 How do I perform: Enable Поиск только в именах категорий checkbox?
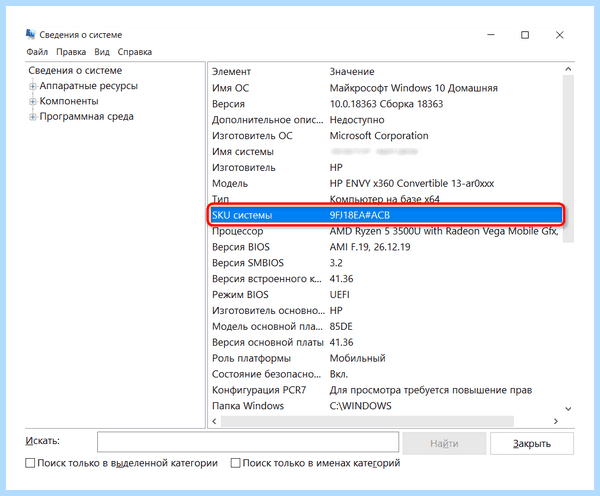[235, 463]
